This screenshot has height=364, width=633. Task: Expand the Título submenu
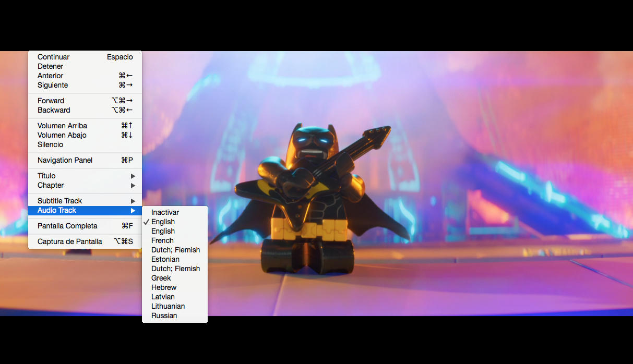point(47,176)
